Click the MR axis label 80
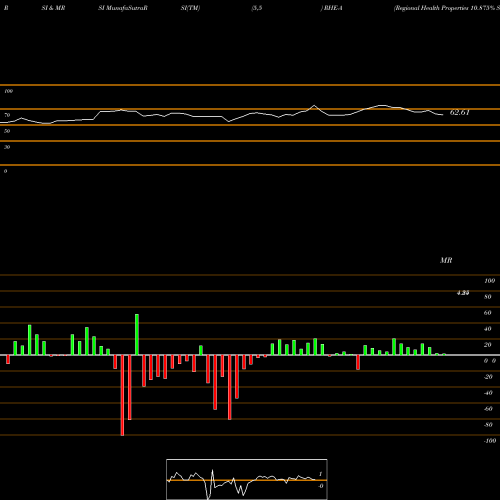Viewport: 500px width, 500px height. click(488, 297)
